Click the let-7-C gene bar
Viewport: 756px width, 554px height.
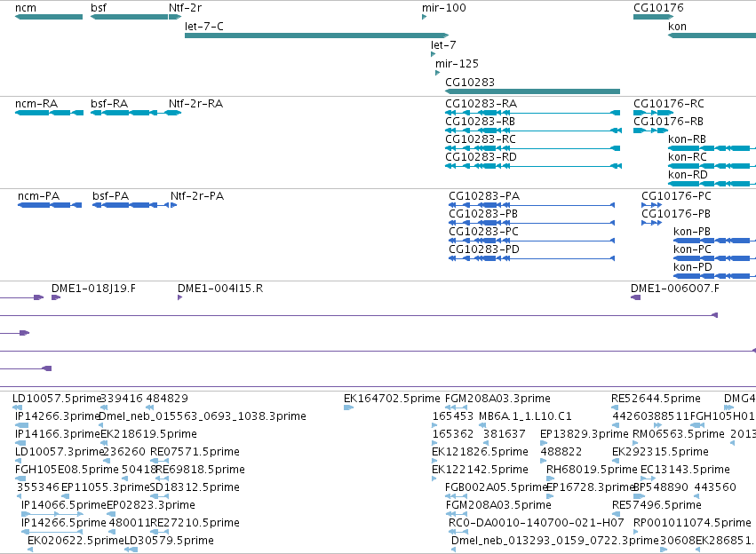(317, 36)
